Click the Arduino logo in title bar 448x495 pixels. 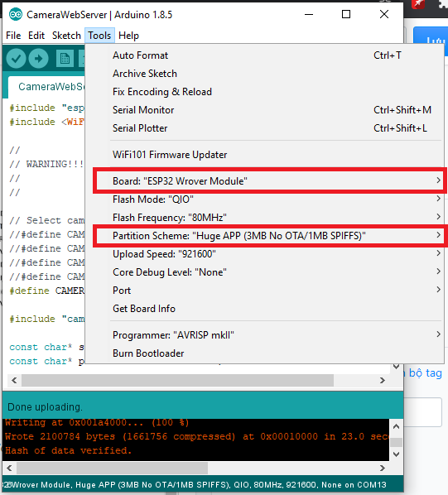click(16, 15)
